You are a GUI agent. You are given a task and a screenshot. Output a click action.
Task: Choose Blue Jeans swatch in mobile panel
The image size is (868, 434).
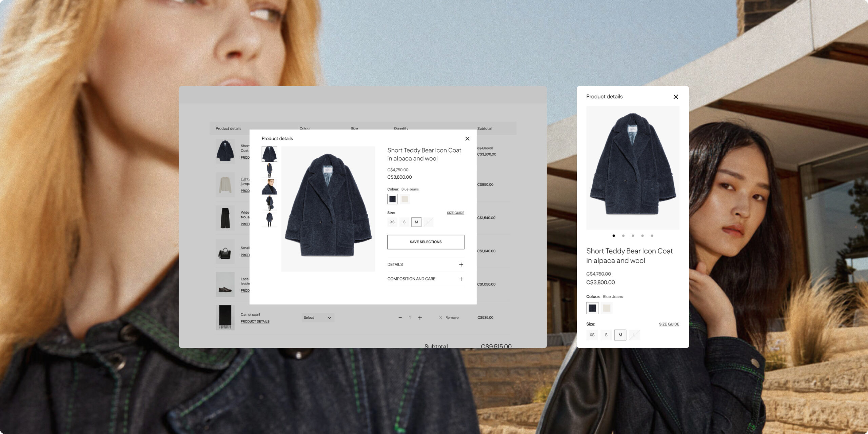[x=592, y=308]
